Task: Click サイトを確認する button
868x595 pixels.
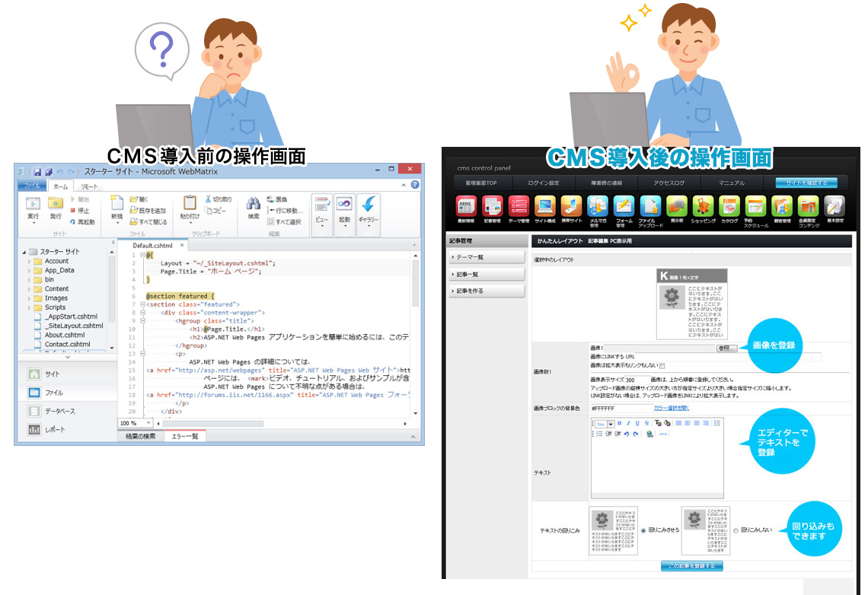Action: click(x=806, y=183)
